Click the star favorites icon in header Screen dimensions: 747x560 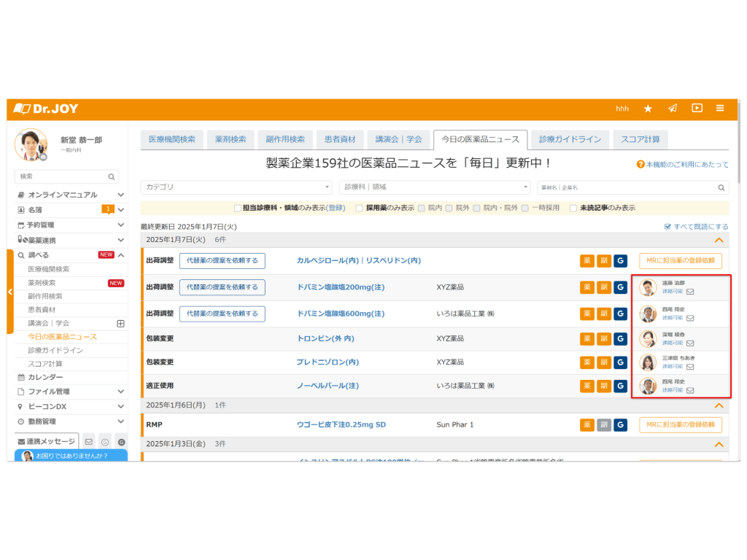(x=648, y=109)
